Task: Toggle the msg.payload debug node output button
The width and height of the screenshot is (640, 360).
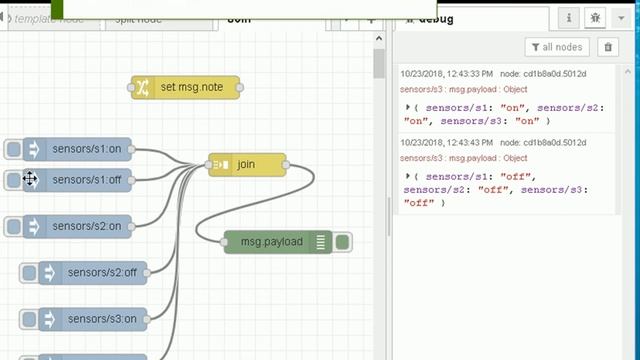Action: (x=342, y=242)
